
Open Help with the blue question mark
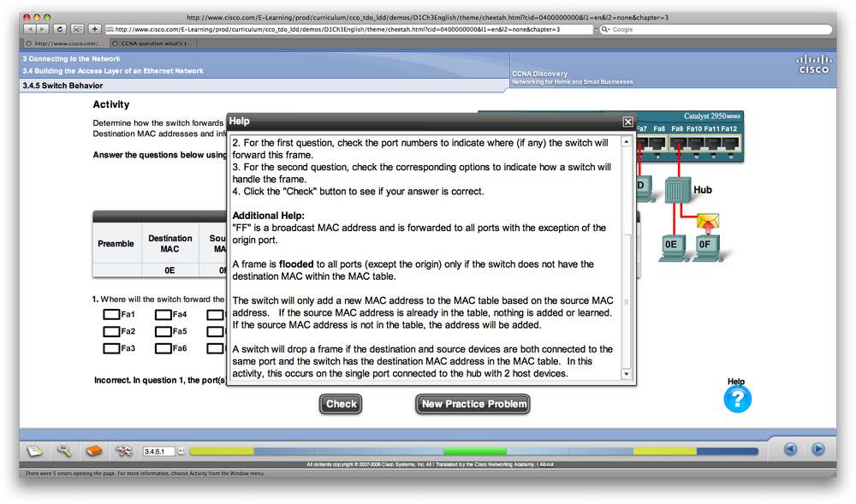(738, 400)
